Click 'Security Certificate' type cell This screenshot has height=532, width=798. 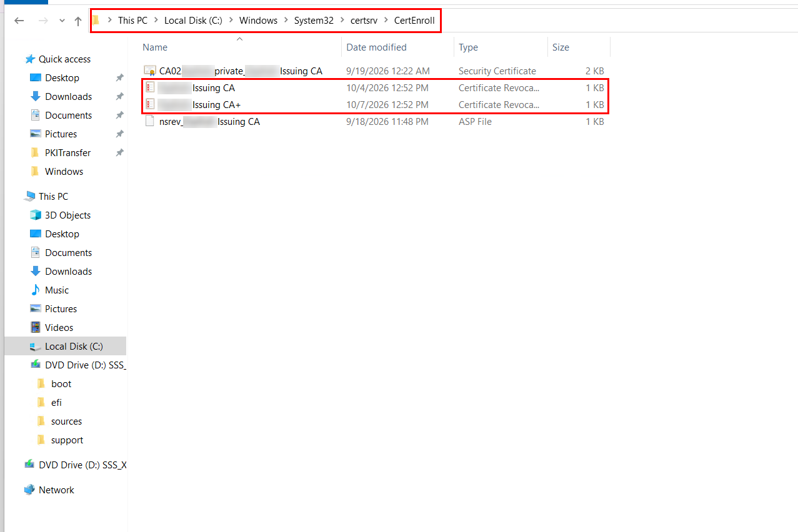click(x=497, y=71)
